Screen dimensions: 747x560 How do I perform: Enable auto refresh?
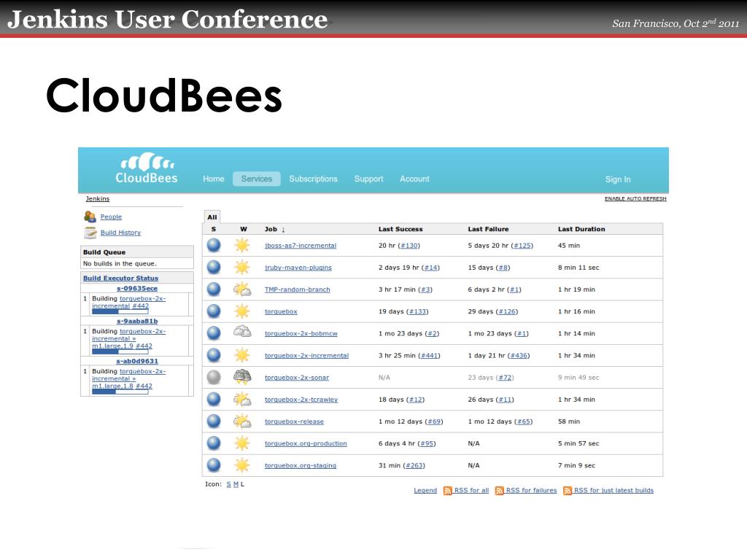coord(635,198)
